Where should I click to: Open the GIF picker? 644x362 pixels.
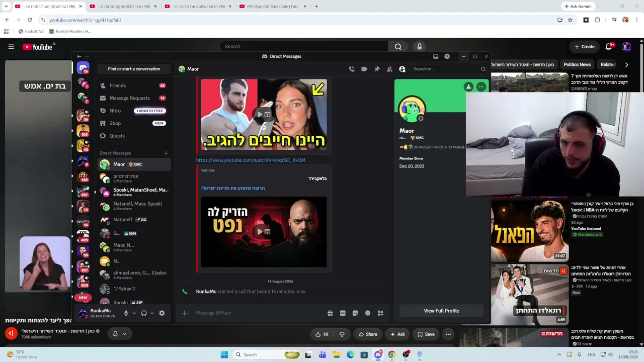(343, 313)
